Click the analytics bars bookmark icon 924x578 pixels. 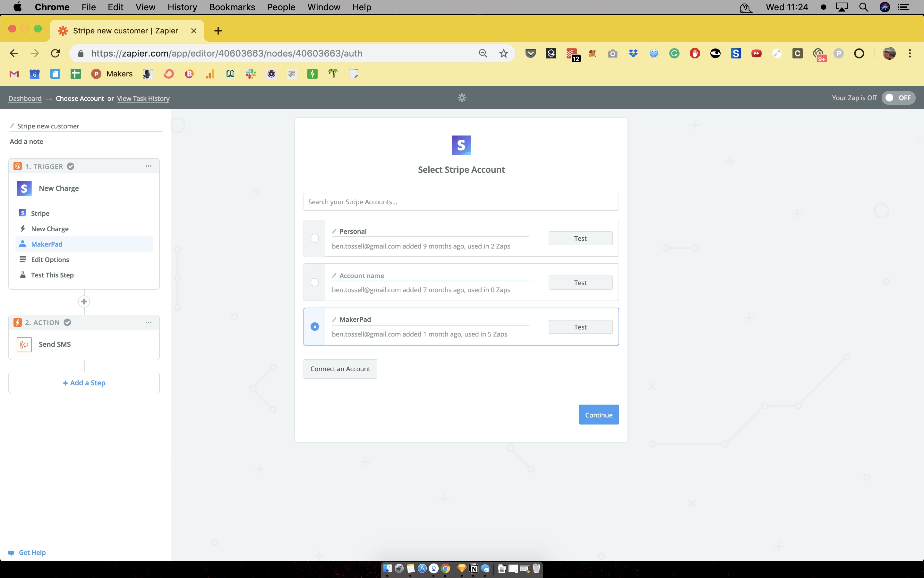pos(210,74)
